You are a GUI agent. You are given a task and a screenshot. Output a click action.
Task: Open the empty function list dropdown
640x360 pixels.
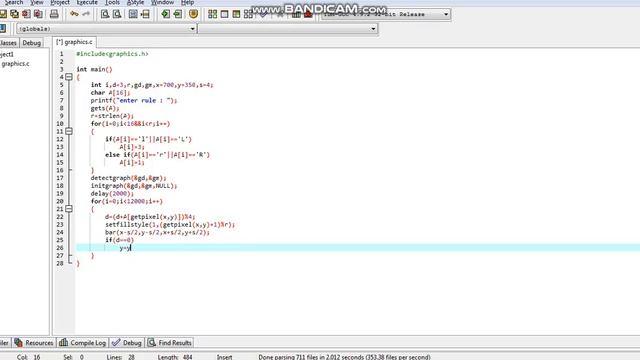point(288,29)
